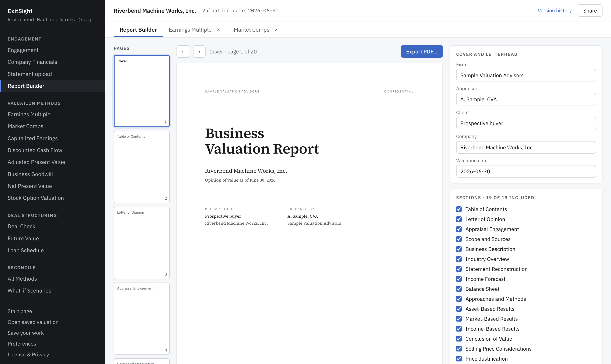Edit the Firm input field
The image size is (611, 364).
pyautogui.click(x=526, y=75)
